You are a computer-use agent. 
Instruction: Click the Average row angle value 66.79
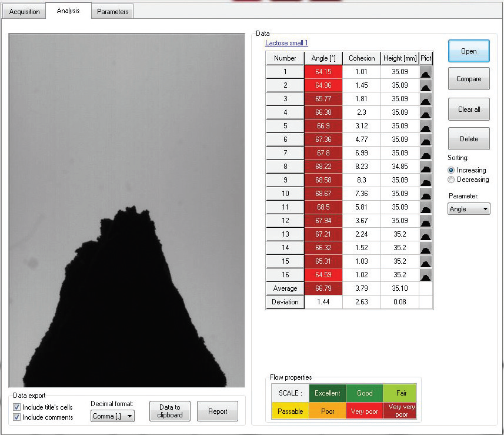323,288
